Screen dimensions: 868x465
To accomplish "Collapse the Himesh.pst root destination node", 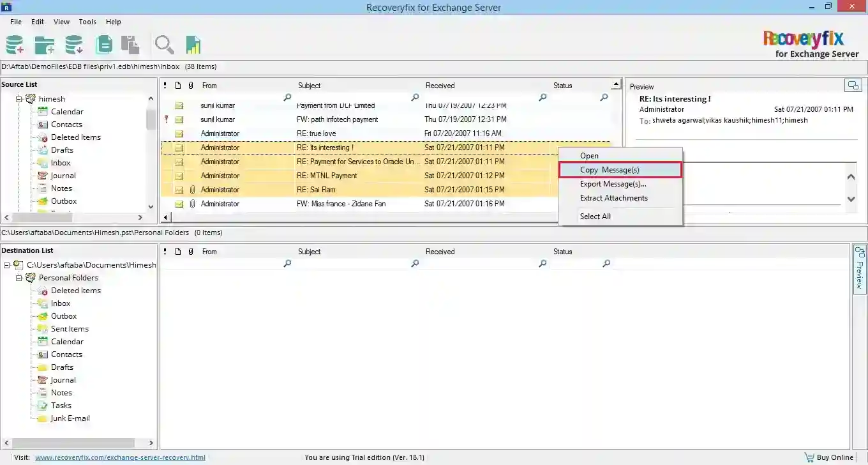I will 6,265.
